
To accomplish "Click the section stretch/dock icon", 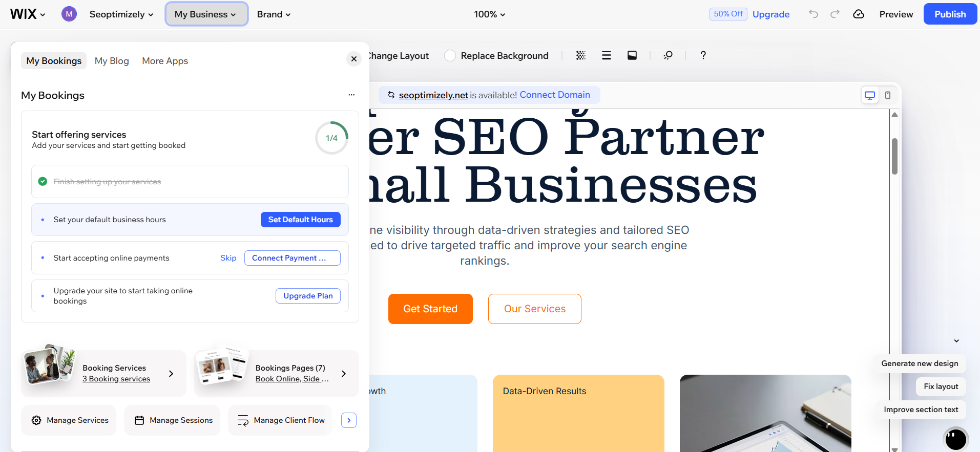I will 632,55.
